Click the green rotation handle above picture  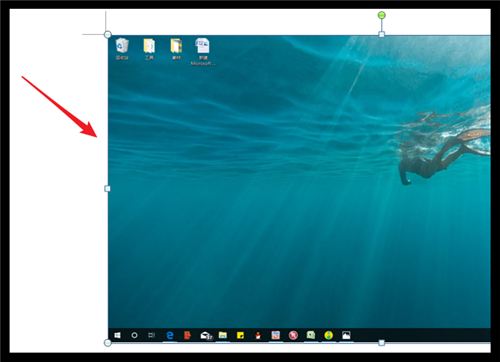[x=382, y=15]
